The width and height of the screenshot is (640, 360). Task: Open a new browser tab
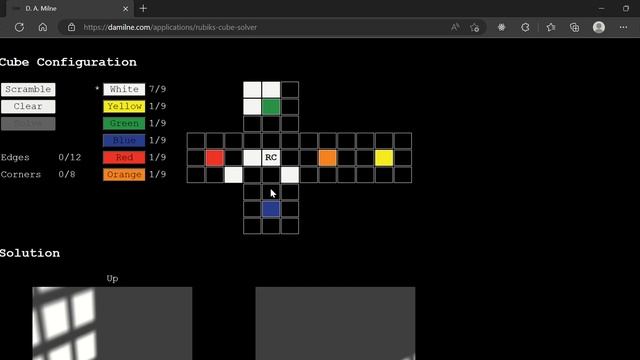[143, 8]
